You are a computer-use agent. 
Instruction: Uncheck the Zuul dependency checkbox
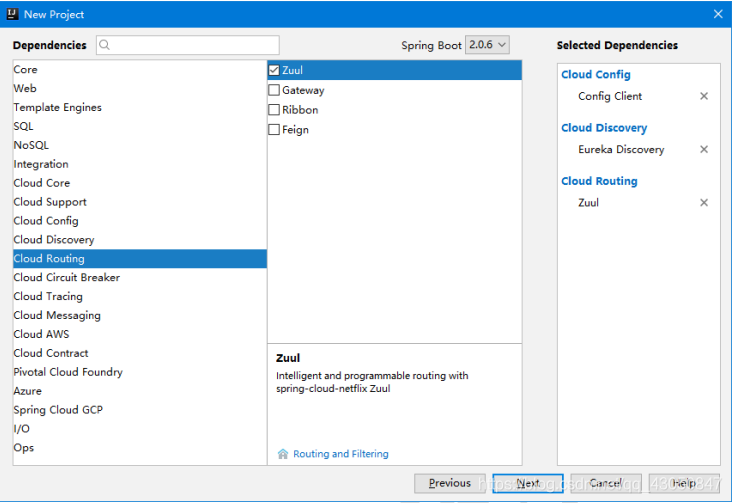click(x=274, y=70)
